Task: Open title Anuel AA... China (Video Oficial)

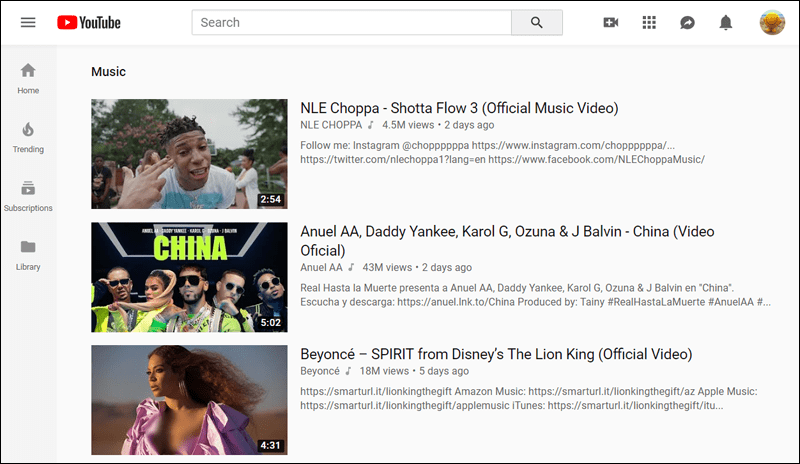Action: [507, 241]
